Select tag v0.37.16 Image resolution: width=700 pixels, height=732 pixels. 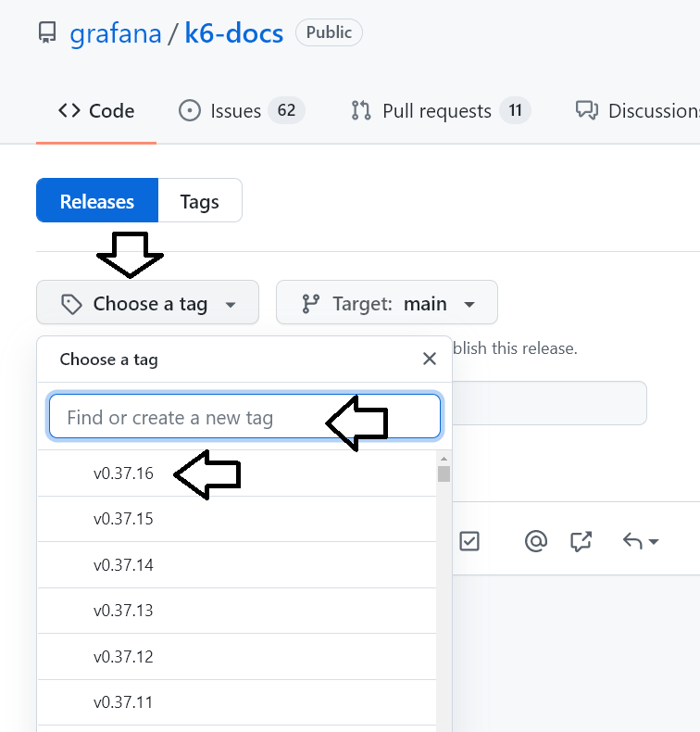click(237, 473)
